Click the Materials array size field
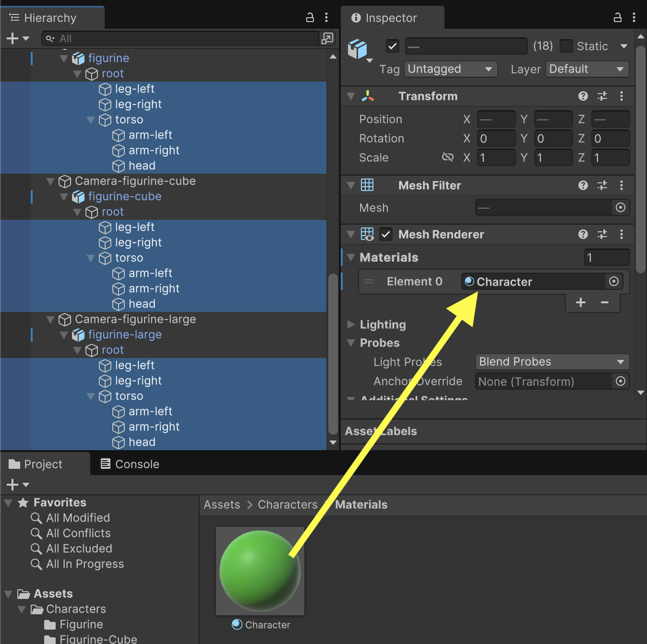Viewport: 647px width, 644px height. coord(606,258)
